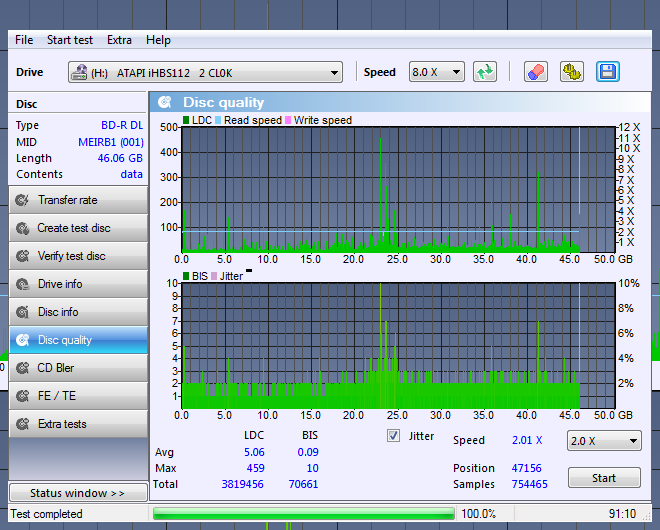Click the refresh drive icon
660x530 pixels.
485,72
